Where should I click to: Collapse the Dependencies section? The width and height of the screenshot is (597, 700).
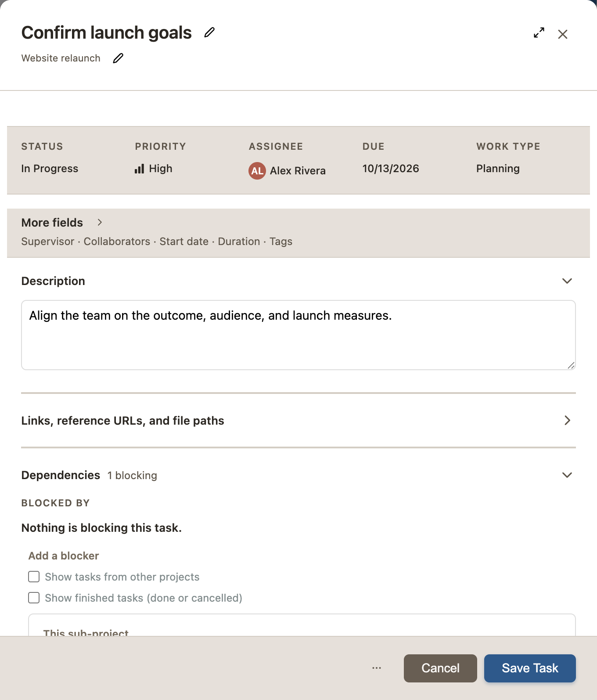click(567, 475)
